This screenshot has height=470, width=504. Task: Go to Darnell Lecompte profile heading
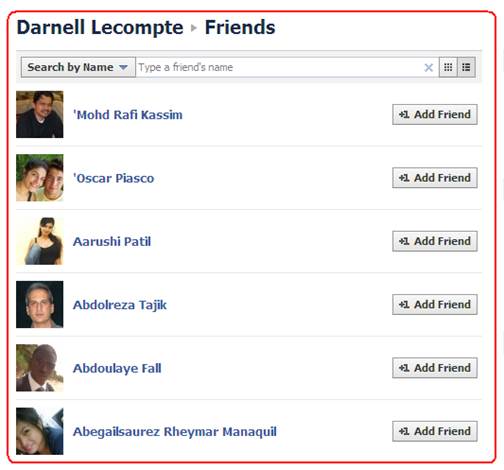tap(100, 27)
